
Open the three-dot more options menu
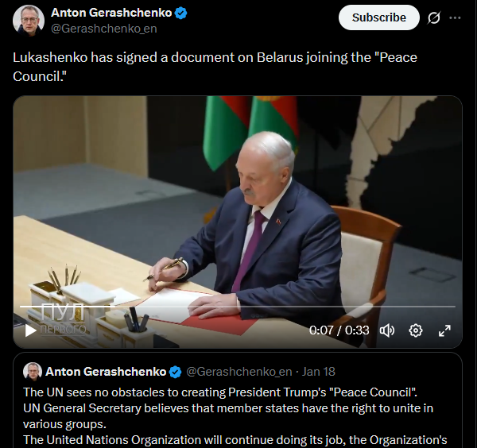(455, 17)
